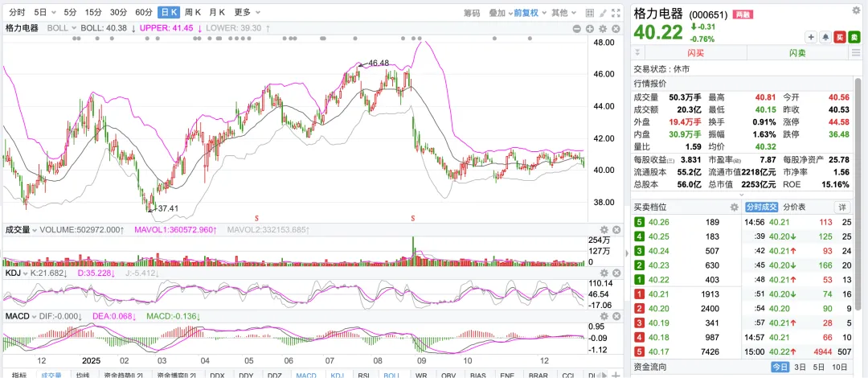Open the MACD panel indicator dropdown

point(19,316)
